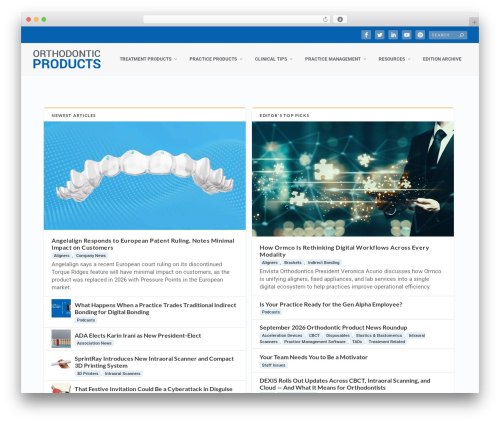
Task: Open September 2026 Orthodontic Product News Roundup
Action: pos(333,327)
